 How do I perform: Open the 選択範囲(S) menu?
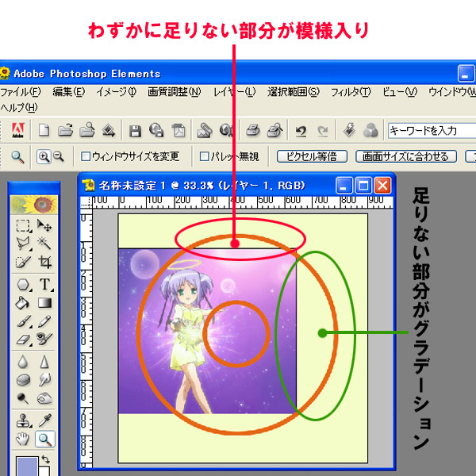pos(294,92)
